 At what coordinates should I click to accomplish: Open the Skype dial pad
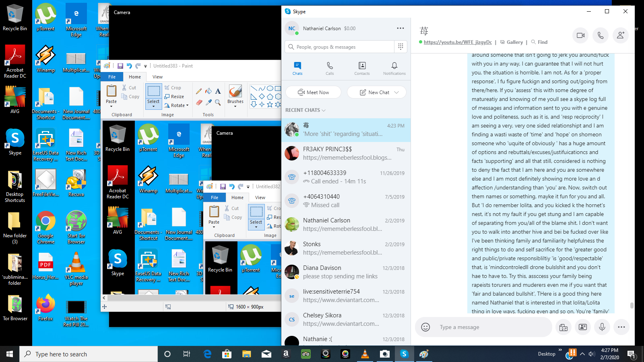(400, 47)
